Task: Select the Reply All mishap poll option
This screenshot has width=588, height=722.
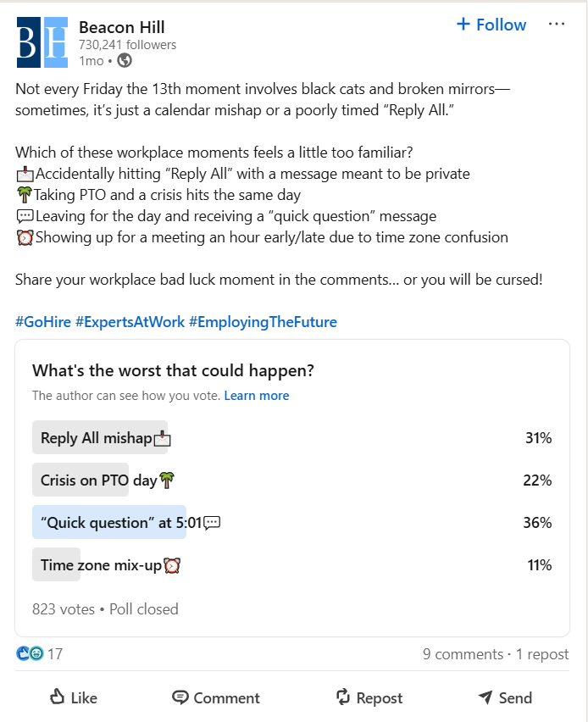Action: pyautogui.click(x=292, y=437)
